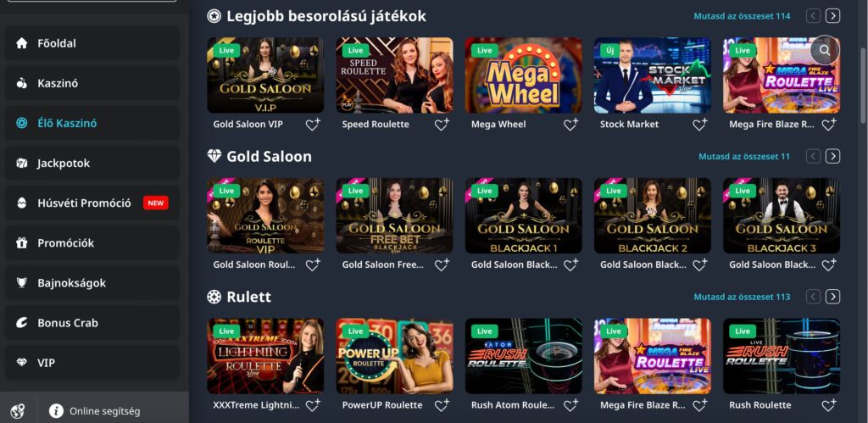Open the search magnifier icon
This screenshot has height=423, width=868.
click(825, 50)
